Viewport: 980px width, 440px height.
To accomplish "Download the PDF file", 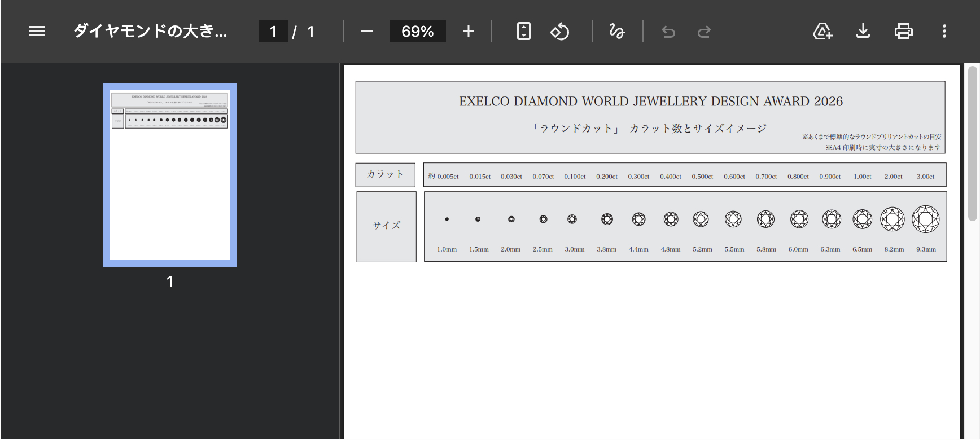I will click(863, 31).
